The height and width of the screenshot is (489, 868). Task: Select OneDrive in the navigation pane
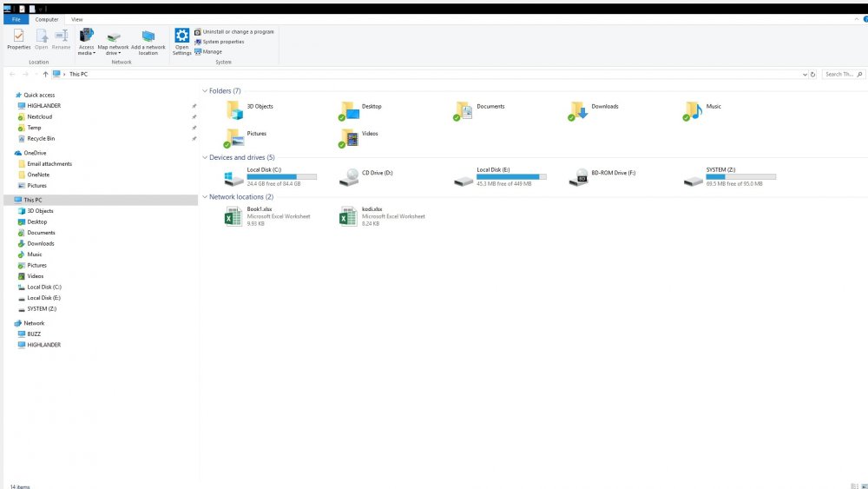point(35,154)
